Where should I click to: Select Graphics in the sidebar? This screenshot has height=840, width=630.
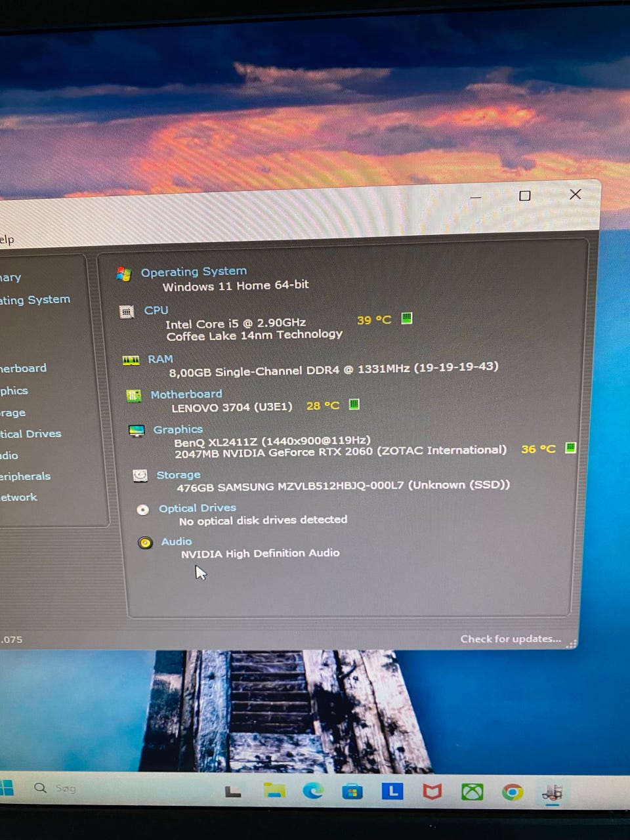[x=14, y=390]
